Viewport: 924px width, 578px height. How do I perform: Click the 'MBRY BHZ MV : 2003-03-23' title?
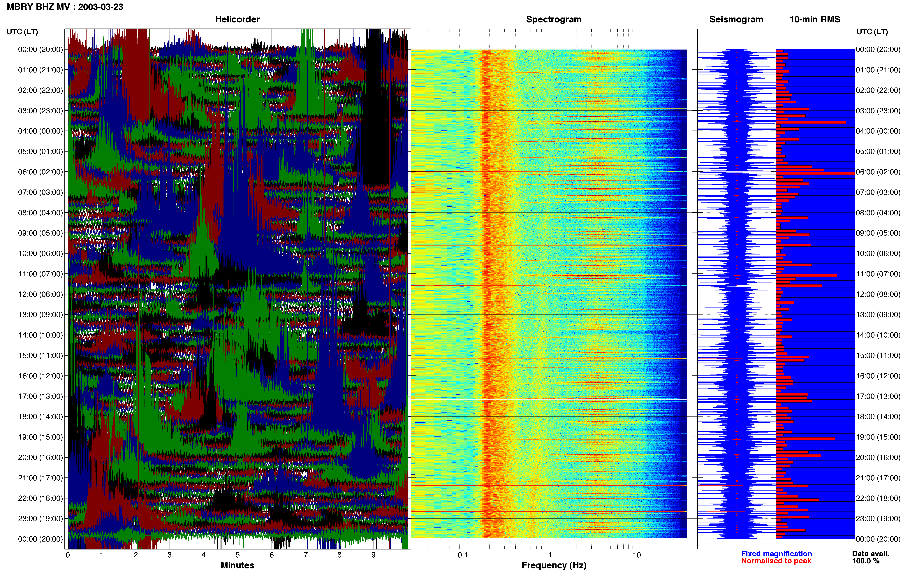[x=65, y=7]
